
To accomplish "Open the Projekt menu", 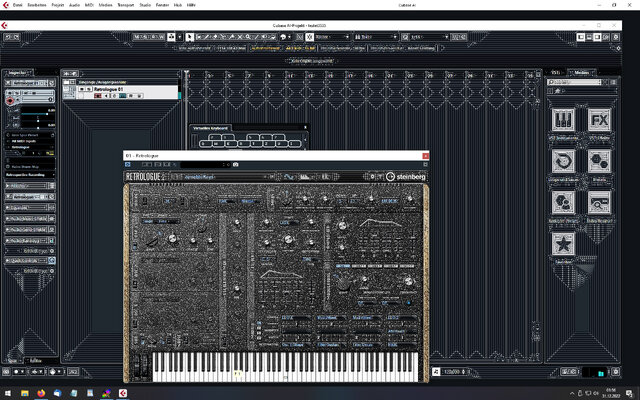I will coord(58,5).
